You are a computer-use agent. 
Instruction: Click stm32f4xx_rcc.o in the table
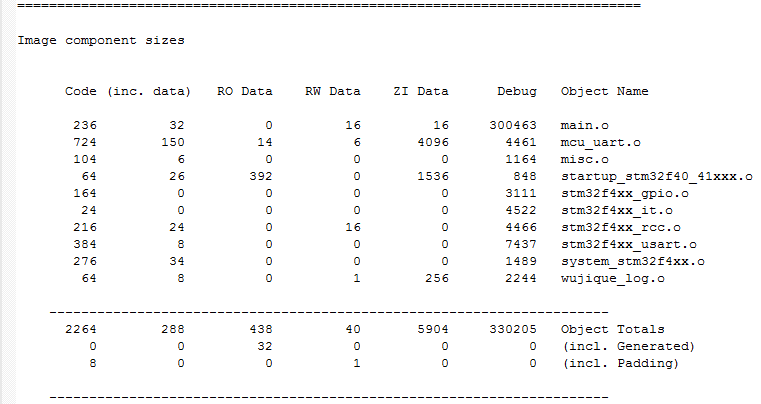coord(621,228)
